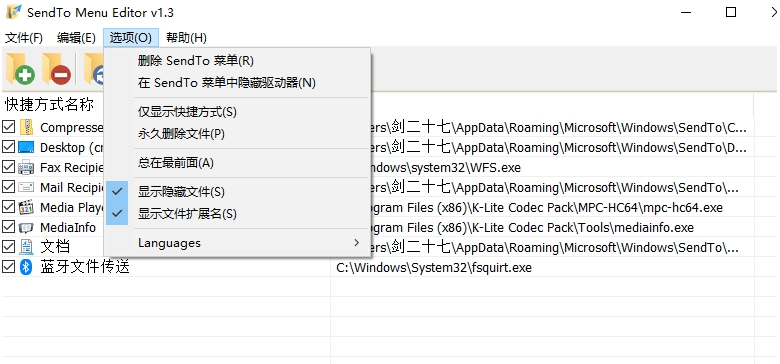Click the Fax Recipient printer icon

pyautogui.click(x=26, y=168)
